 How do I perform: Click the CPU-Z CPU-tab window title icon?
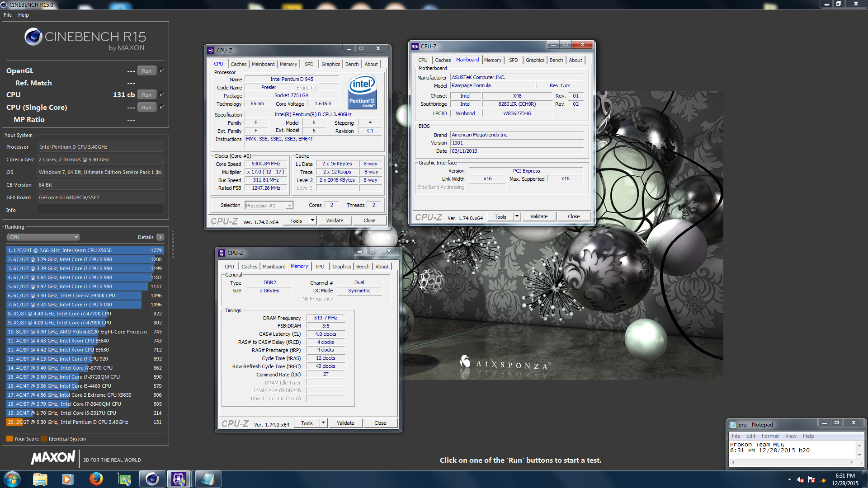coord(211,50)
